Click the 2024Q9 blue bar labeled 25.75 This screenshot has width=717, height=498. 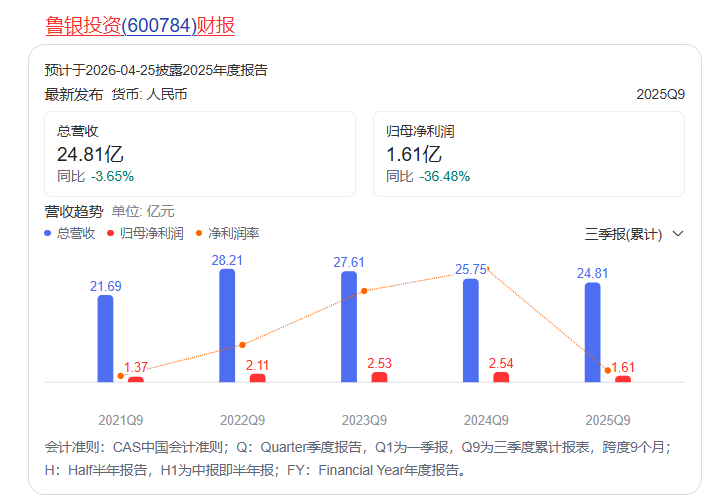pos(471,330)
